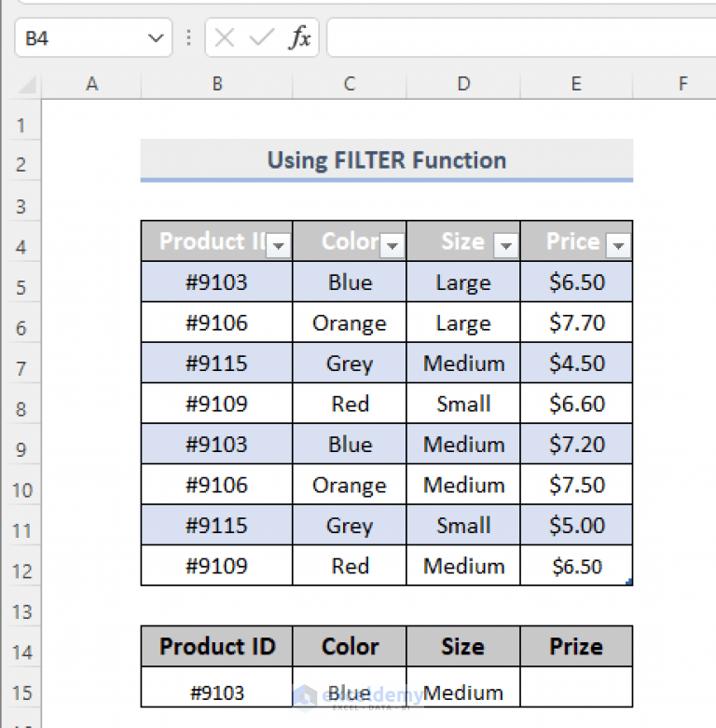Click the $6.50 price in row 12
Screen dimensions: 716x728
(x=576, y=566)
